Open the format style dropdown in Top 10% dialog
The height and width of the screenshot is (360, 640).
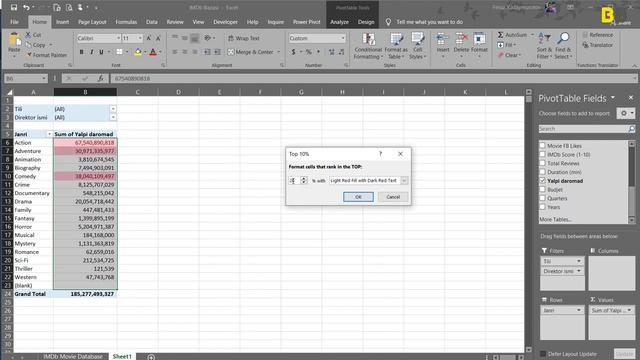[x=404, y=180]
